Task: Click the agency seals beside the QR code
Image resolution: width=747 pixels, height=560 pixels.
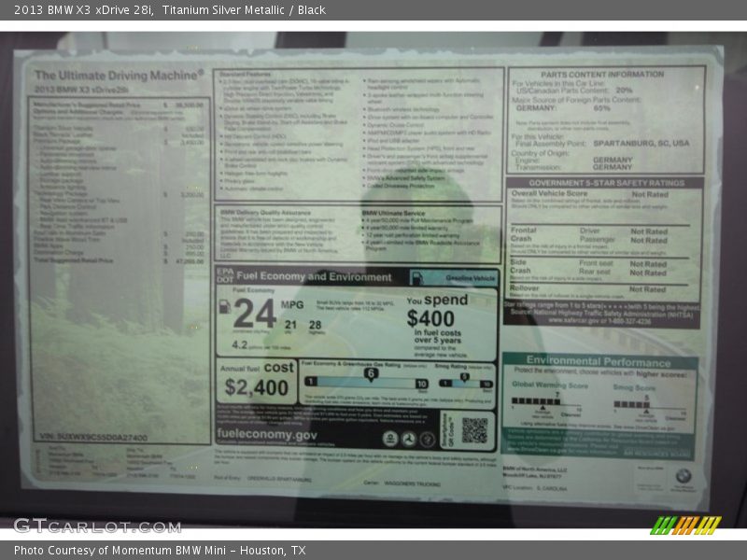Action: [x=409, y=438]
